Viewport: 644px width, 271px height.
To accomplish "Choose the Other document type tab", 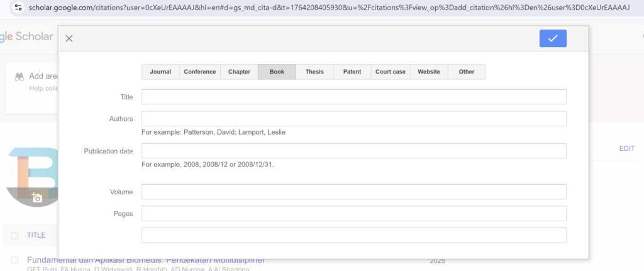I will (x=467, y=72).
